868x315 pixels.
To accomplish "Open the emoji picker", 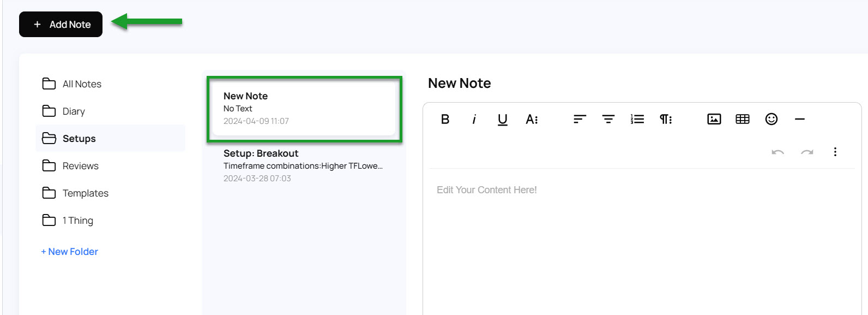I will tap(771, 119).
